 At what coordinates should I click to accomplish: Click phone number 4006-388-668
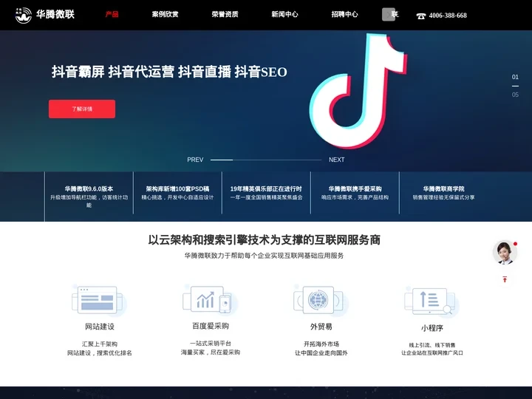coord(448,16)
